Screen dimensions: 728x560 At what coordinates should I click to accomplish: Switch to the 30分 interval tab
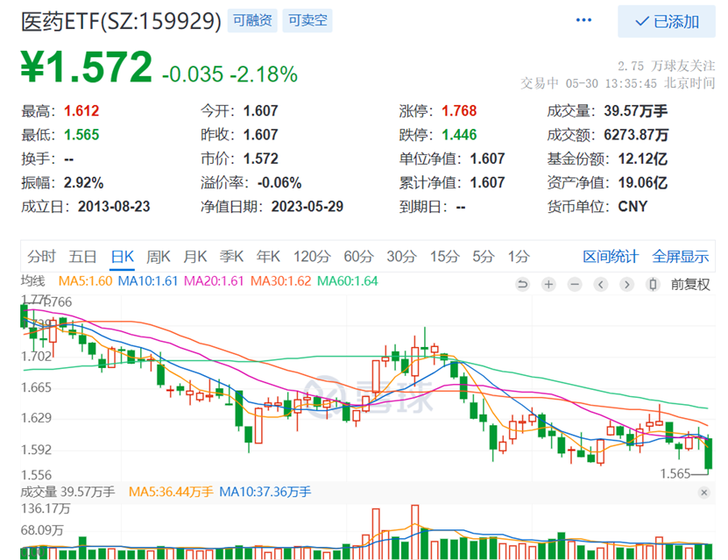[x=401, y=256]
